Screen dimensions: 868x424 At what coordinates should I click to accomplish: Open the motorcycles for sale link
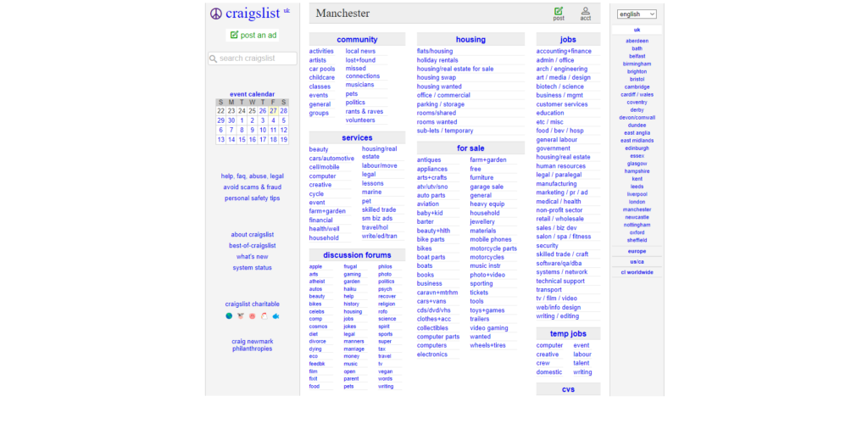pos(487,258)
